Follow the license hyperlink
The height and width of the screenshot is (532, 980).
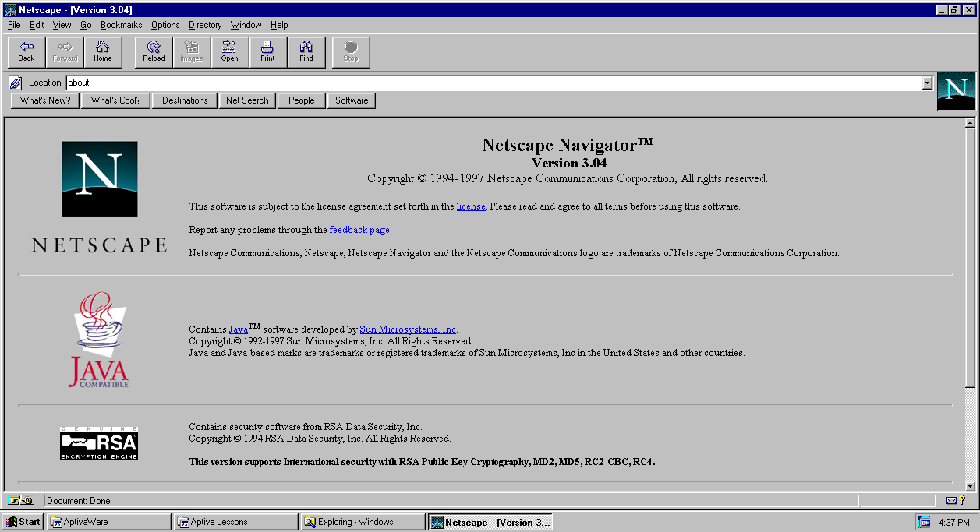tap(471, 206)
